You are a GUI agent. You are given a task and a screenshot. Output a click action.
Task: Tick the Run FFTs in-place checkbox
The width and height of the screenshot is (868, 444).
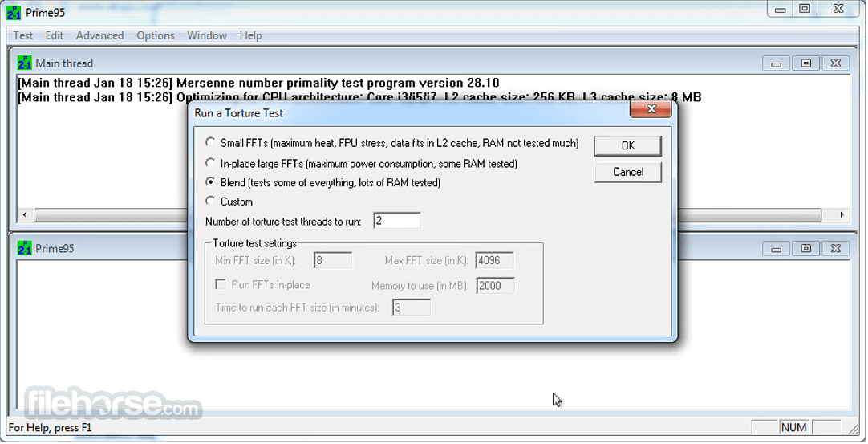(221, 284)
